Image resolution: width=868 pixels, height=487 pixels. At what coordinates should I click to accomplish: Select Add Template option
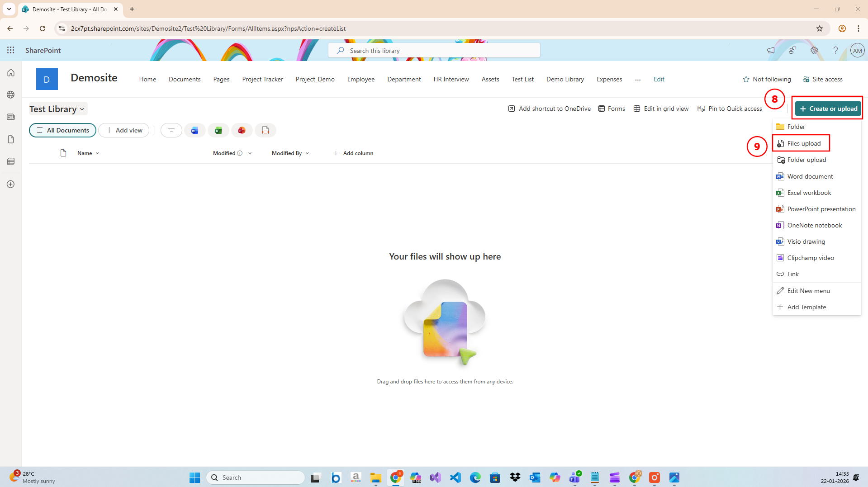pos(817,307)
